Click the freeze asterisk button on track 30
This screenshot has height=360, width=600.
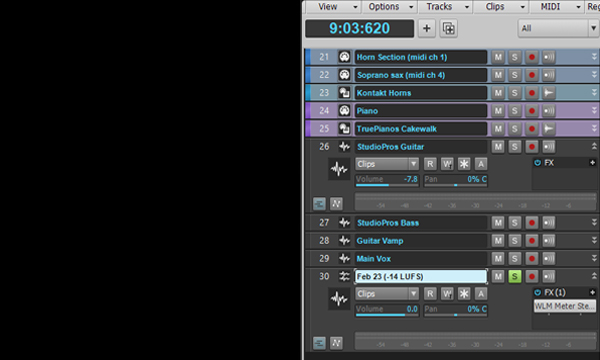pyautogui.click(x=464, y=294)
